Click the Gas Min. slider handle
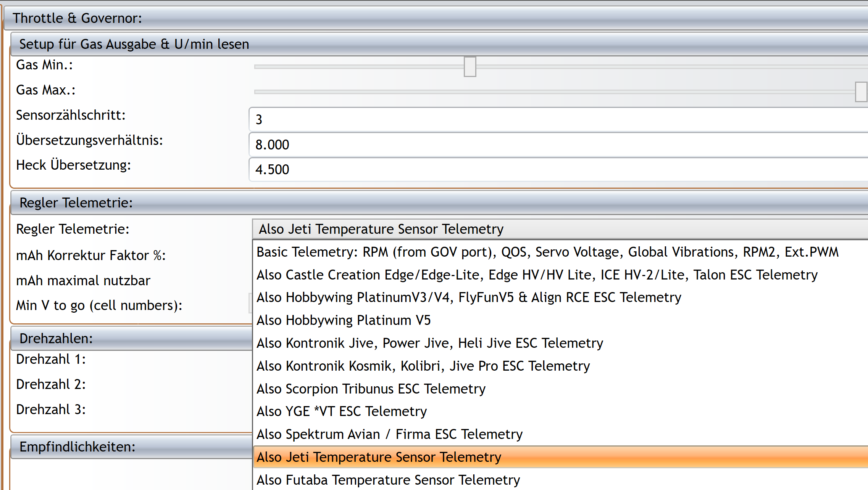Screen dimensions: 868x490 coord(470,66)
